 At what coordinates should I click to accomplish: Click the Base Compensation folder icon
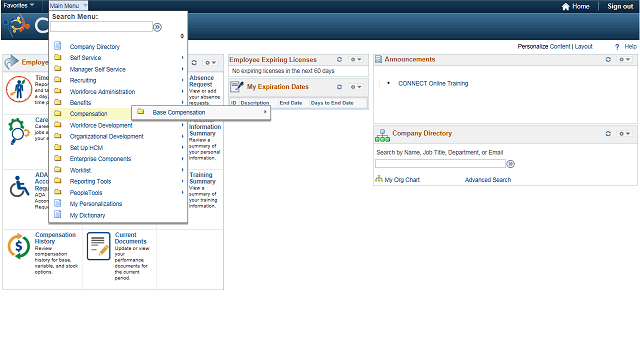[x=141, y=111]
